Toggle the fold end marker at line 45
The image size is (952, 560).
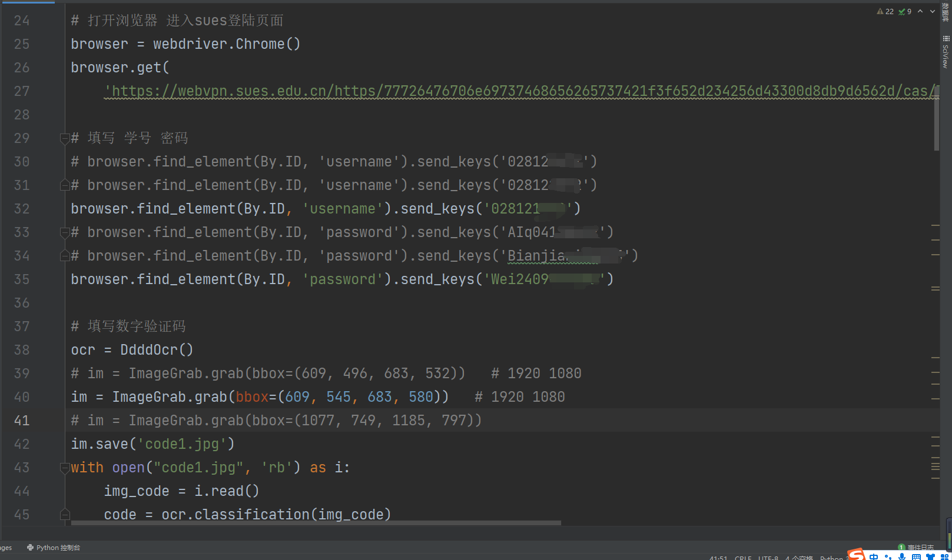coord(65,515)
